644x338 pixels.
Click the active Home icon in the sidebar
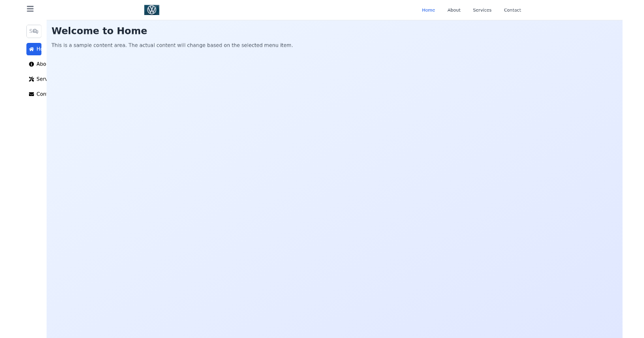[32, 49]
